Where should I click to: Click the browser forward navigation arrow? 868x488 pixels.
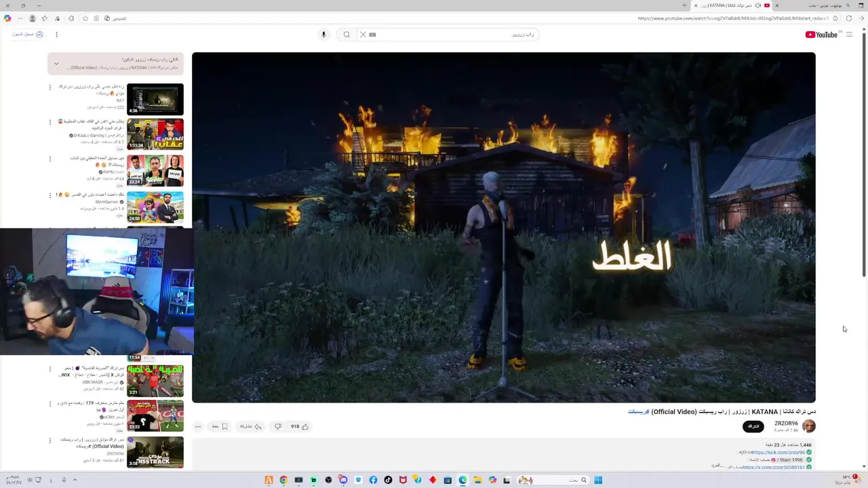(862, 18)
